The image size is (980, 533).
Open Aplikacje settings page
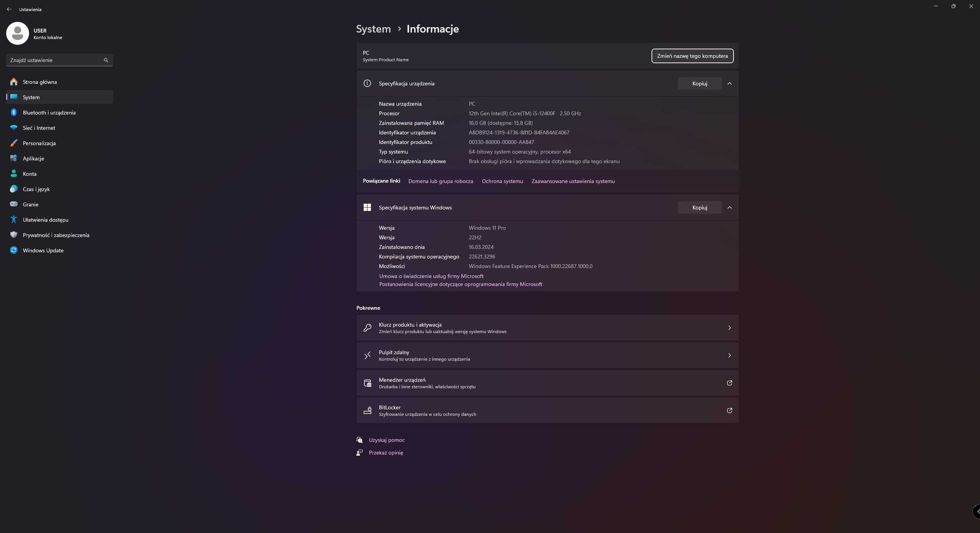60,158
